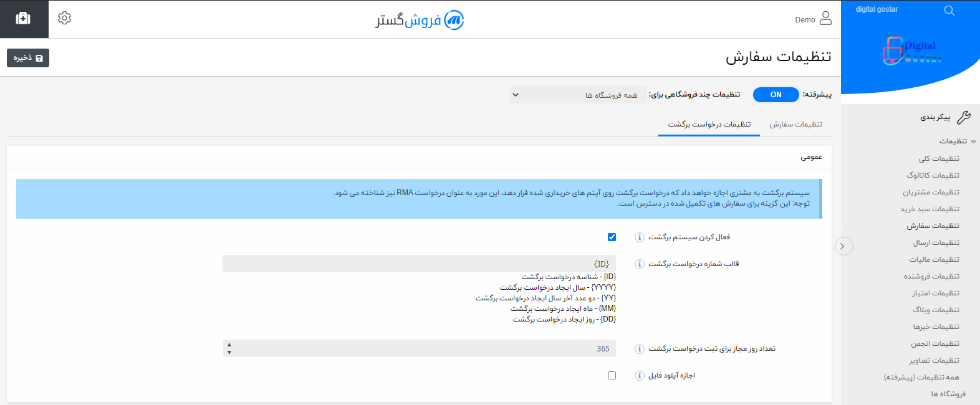Screen dimensions: 980x405
Task: Collapse the sidebar with the round arrow
Action: point(843,246)
